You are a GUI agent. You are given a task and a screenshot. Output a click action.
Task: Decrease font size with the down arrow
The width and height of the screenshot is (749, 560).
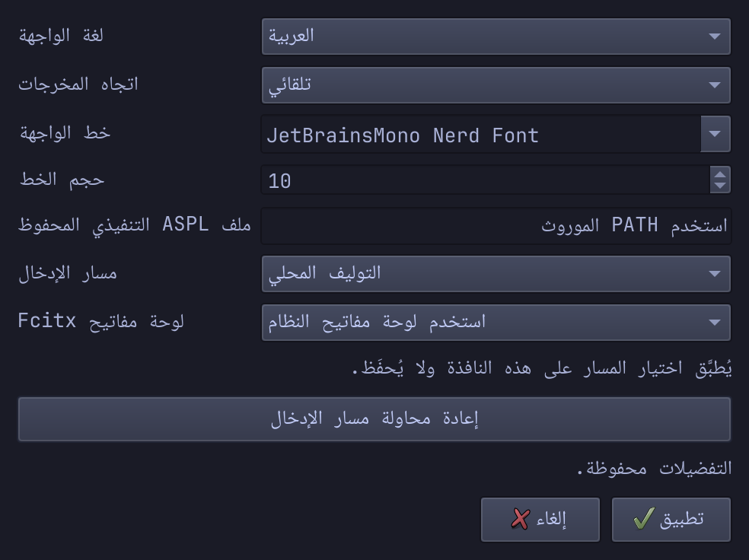720,186
